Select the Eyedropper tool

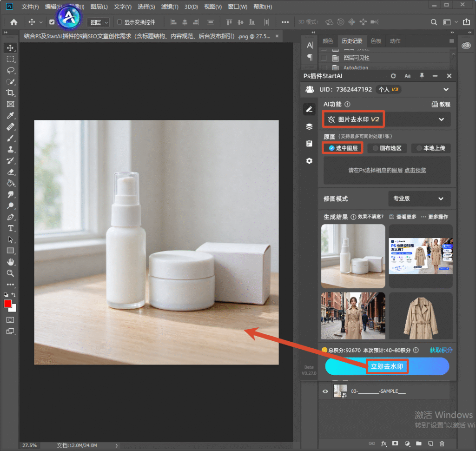point(10,115)
